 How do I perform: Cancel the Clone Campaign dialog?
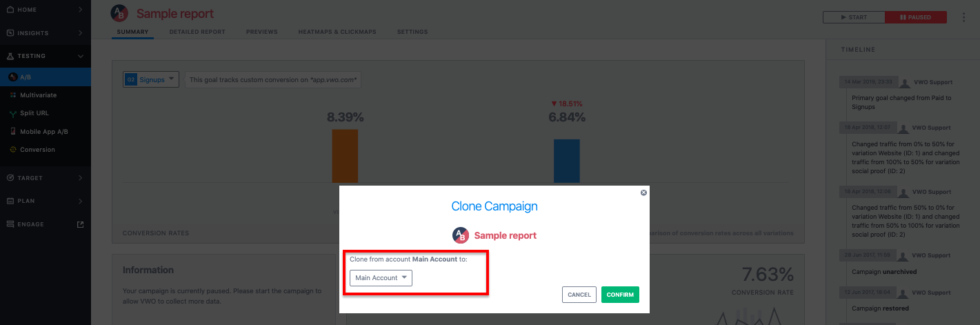579,295
